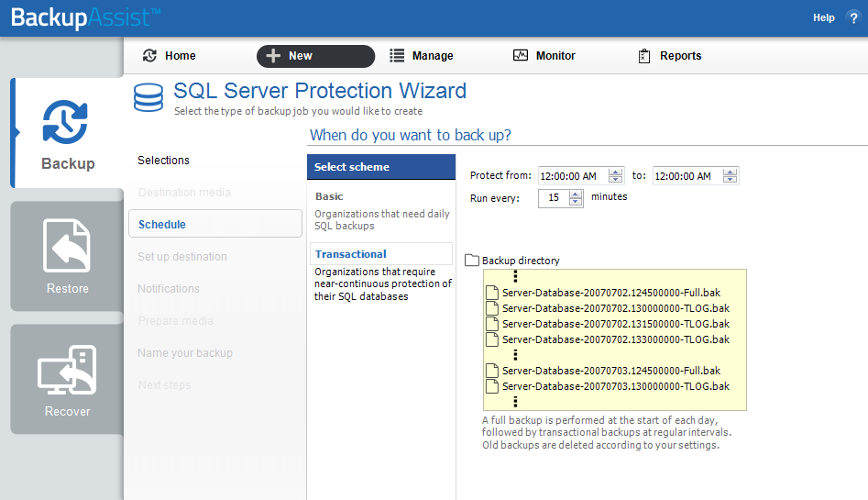Click the Recover computer icon
The height and width of the screenshot is (500, 868).
[x=67, y=370]
